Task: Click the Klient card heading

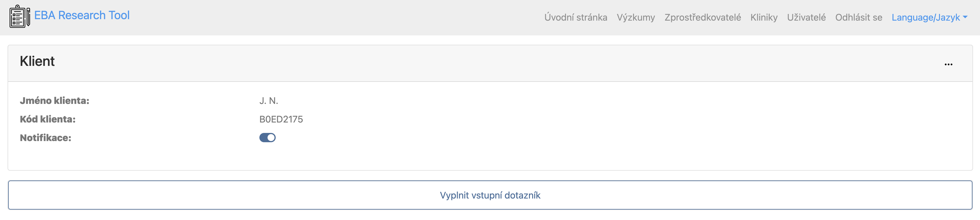Action: click(x=37, y=61)
